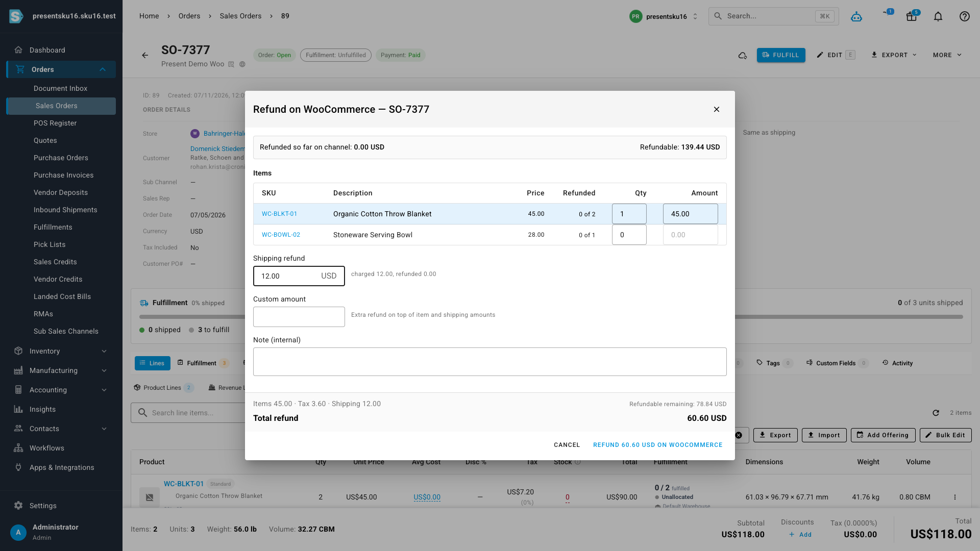The height and width of the screenshot is (551, 980).
Task: Open Purchase Orders in sidebar
Action: [61, 158]
